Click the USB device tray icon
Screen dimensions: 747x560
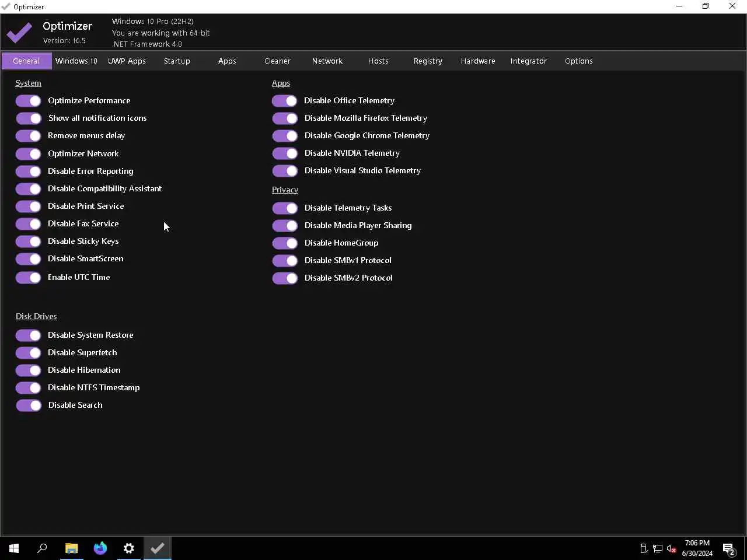643,548
